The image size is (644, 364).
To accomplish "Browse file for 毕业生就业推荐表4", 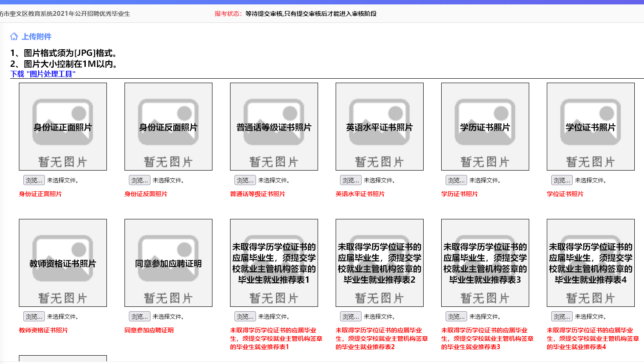I will pos(562,317).
